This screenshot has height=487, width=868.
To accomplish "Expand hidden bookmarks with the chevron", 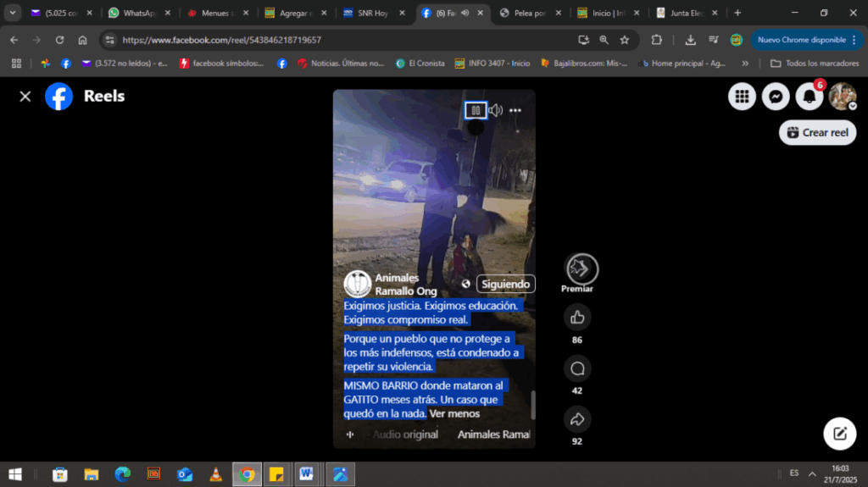I will pos(745,64).
